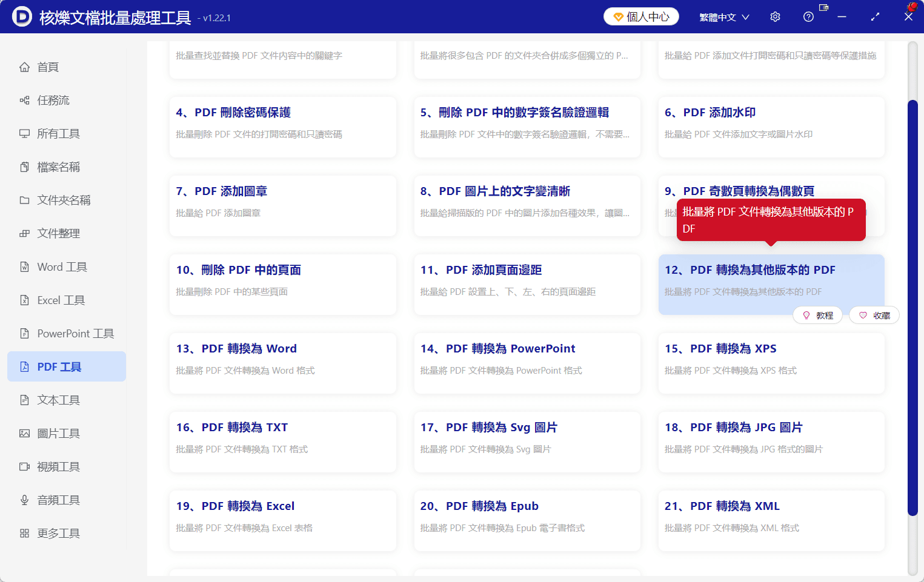
Task: Click the PDF document icon in sidebar
Action: pyautogui.click(x=24, y=367)
